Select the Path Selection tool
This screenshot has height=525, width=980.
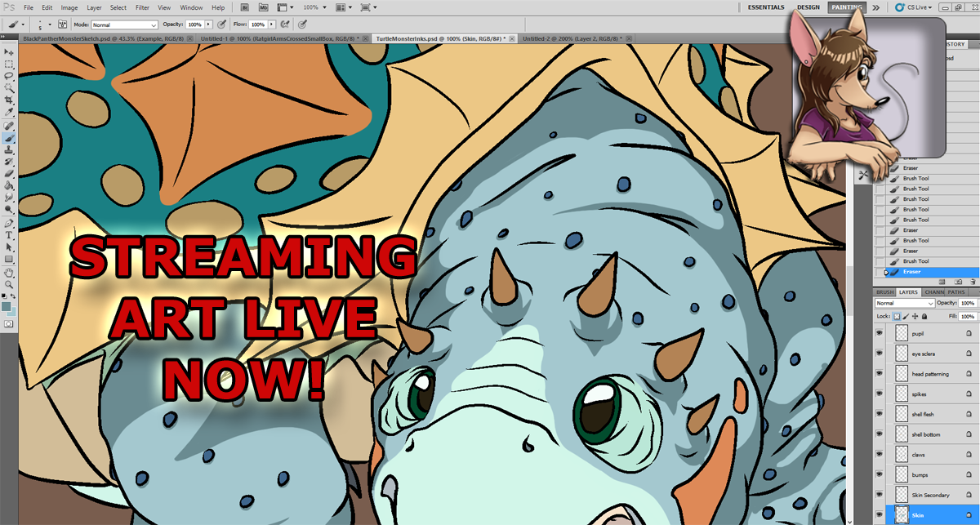tap(9, 247)
